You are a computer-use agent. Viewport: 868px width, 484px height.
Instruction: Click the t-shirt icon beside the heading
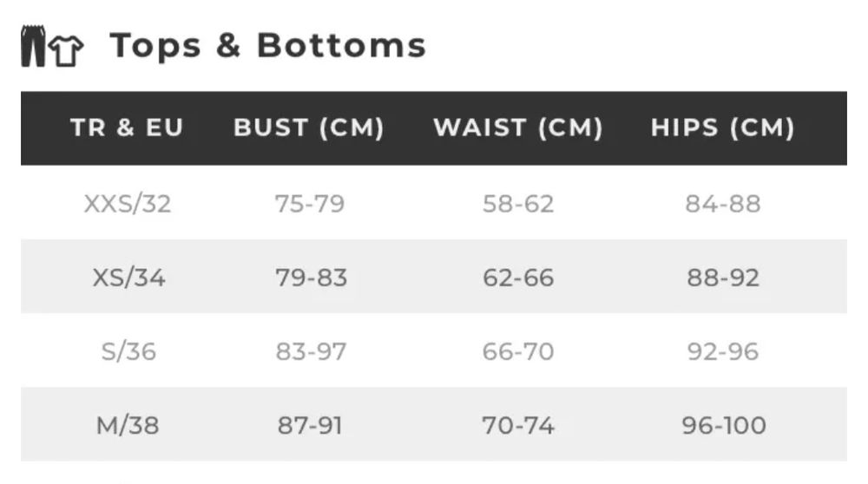[66, 50]
